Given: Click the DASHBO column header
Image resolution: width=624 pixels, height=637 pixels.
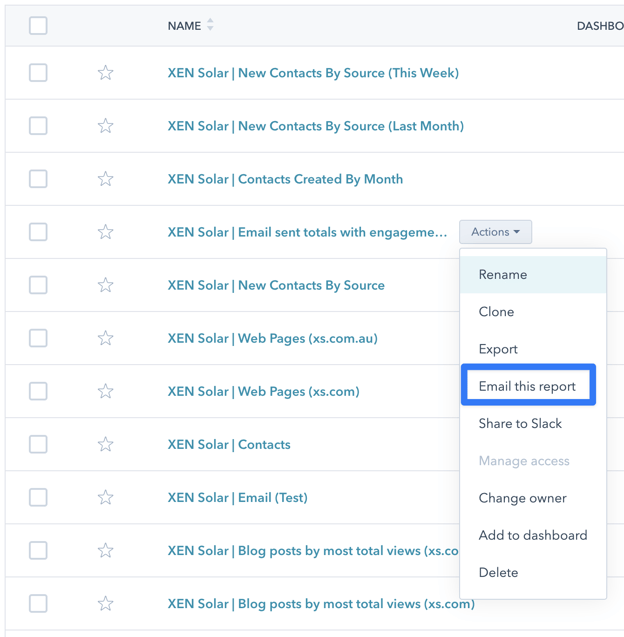Looking at the screenshot, I should tap(600, 26).
